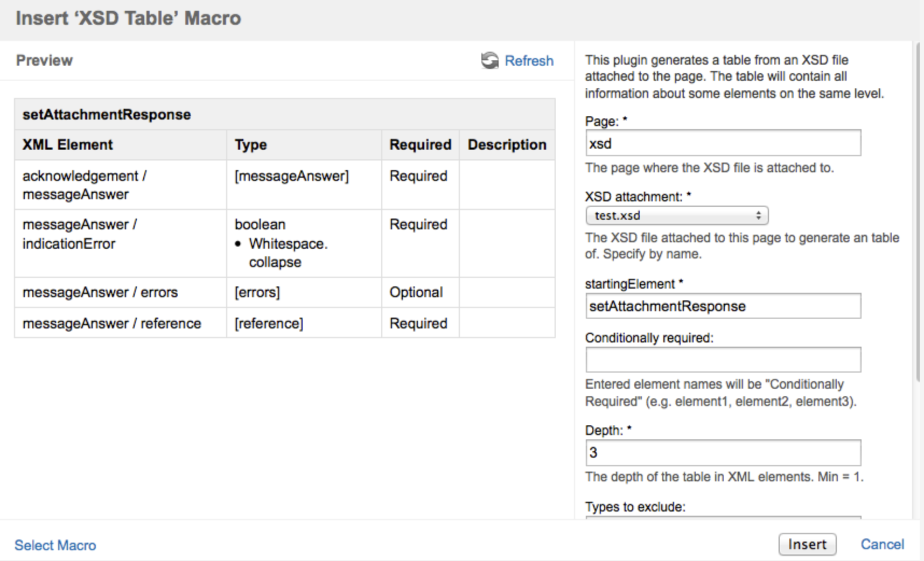Click the [errors] type cell
Viewport: 924px width, 561px height.
click(257, 292)
